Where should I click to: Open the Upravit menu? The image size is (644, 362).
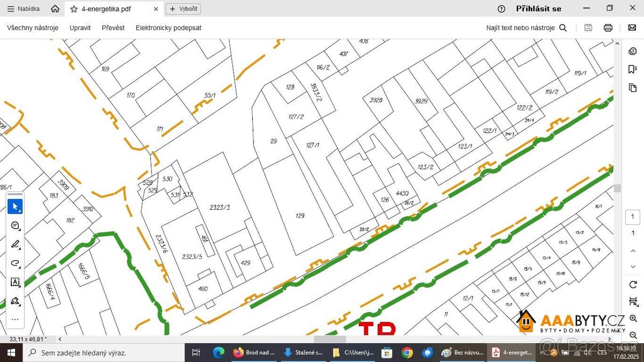pos(80,28)
